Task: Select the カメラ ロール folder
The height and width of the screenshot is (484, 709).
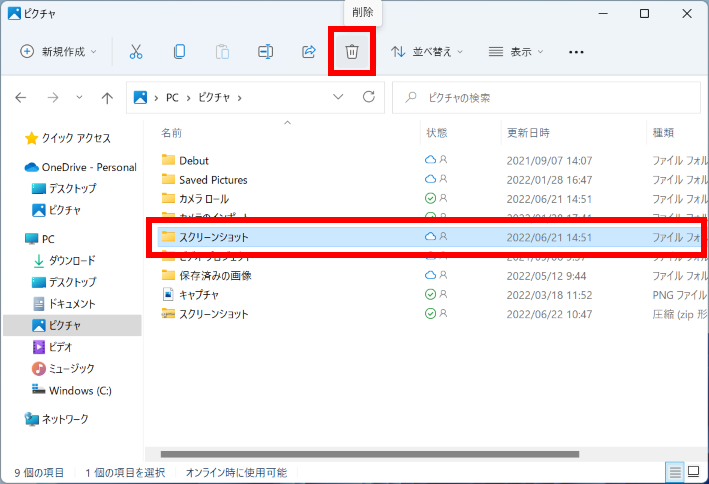Action: pos(195,199)
